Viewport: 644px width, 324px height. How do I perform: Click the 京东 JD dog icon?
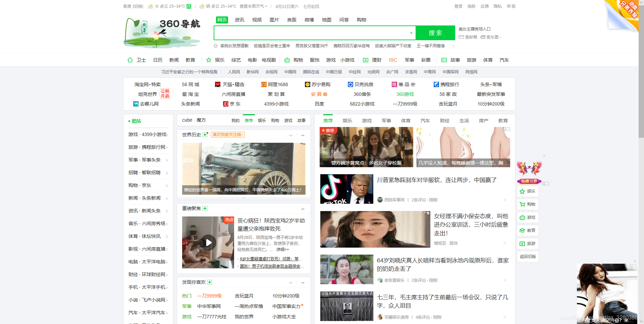click(226, 104)
